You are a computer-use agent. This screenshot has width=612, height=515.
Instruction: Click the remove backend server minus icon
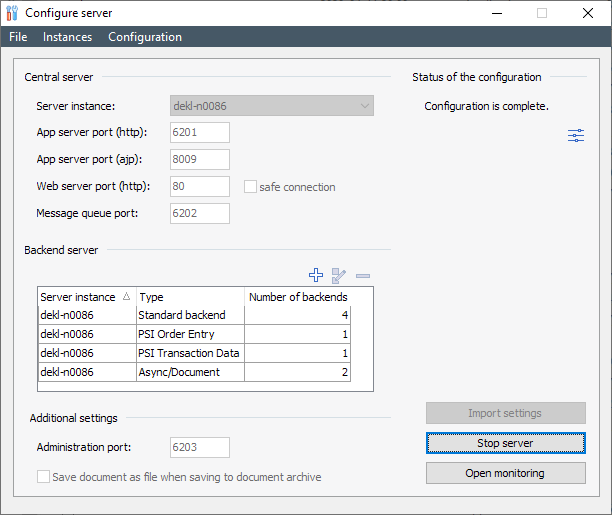click(x=362, y=275)
